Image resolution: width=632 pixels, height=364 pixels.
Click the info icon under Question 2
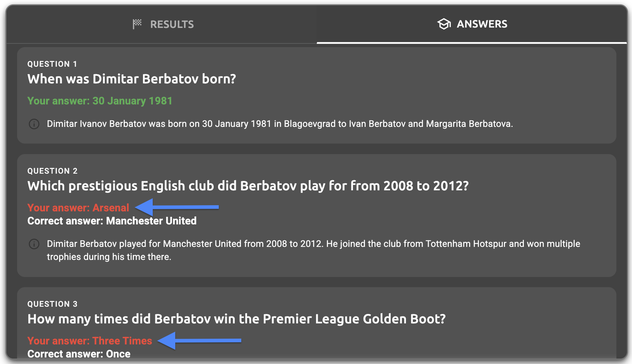point(34,244)
